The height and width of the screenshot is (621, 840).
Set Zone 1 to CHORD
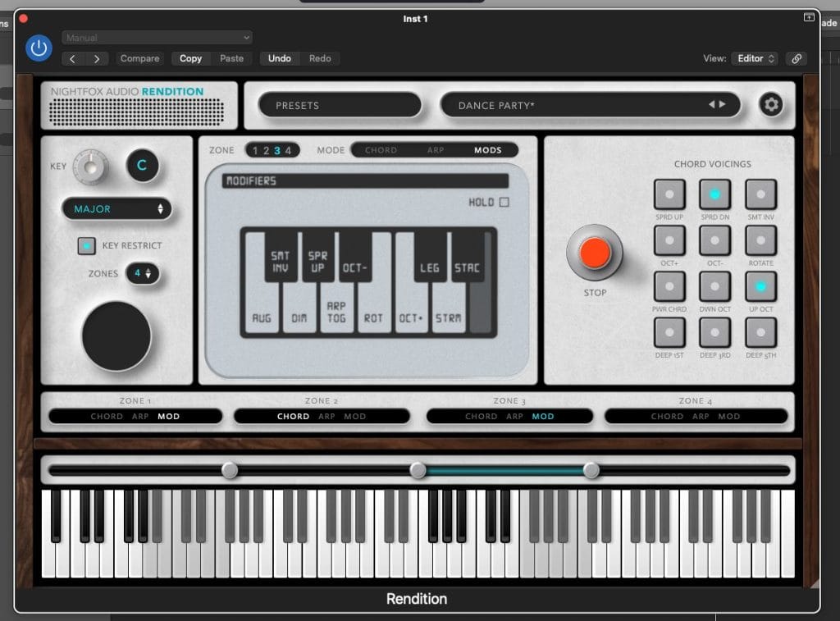(107, 416)
